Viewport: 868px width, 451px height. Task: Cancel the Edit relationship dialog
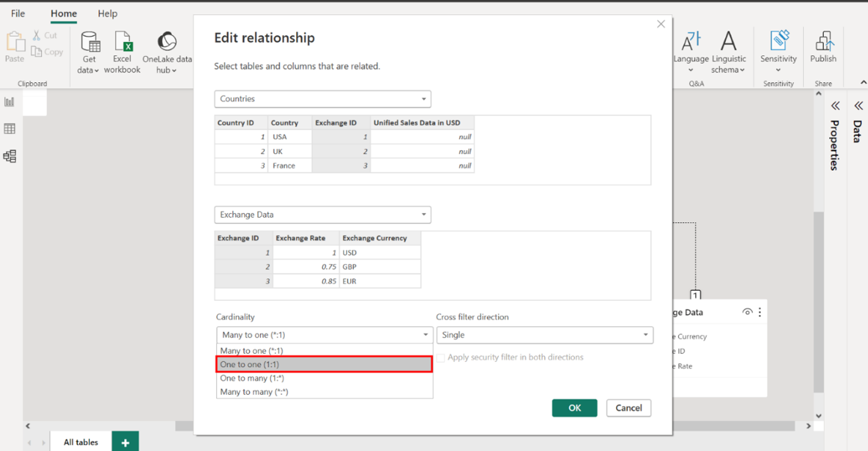[x=628, y=408]
